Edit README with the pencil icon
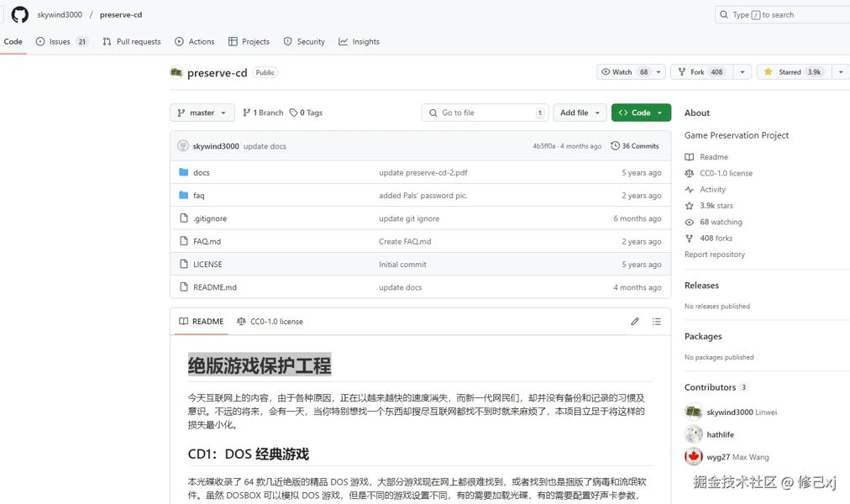850x504 pixels. tap(635, 322)
